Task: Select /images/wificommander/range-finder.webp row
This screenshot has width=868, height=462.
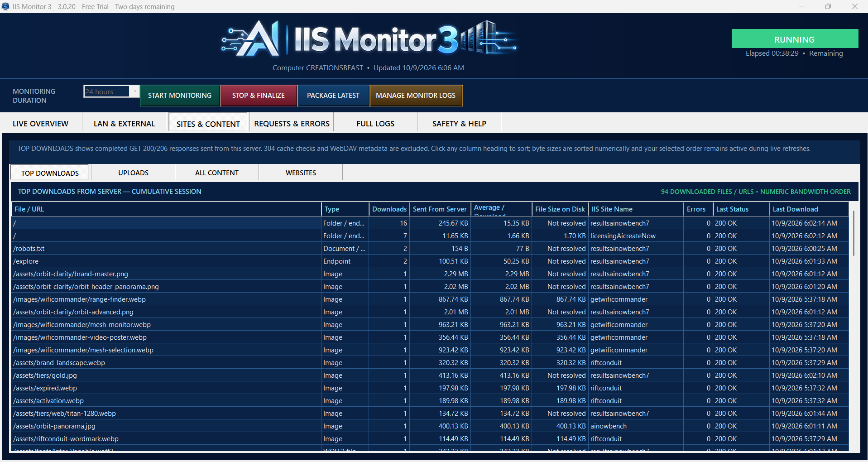Action: point(430,299)
